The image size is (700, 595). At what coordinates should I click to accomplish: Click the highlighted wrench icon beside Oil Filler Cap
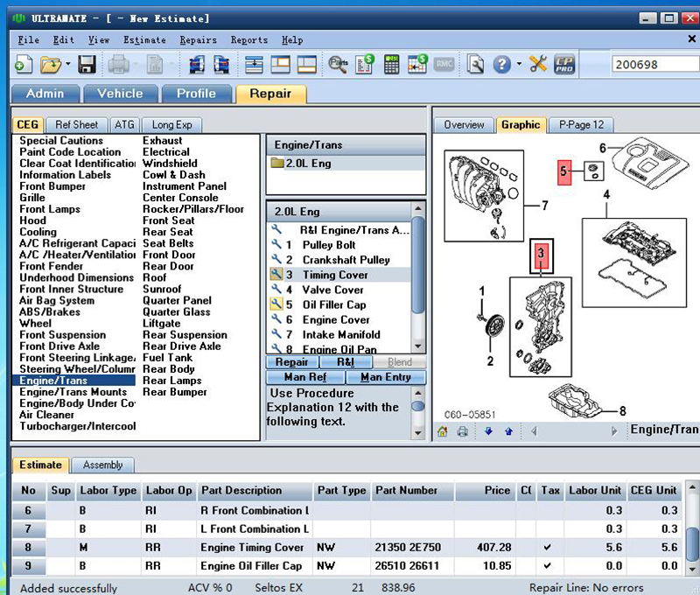pos(276,304)
